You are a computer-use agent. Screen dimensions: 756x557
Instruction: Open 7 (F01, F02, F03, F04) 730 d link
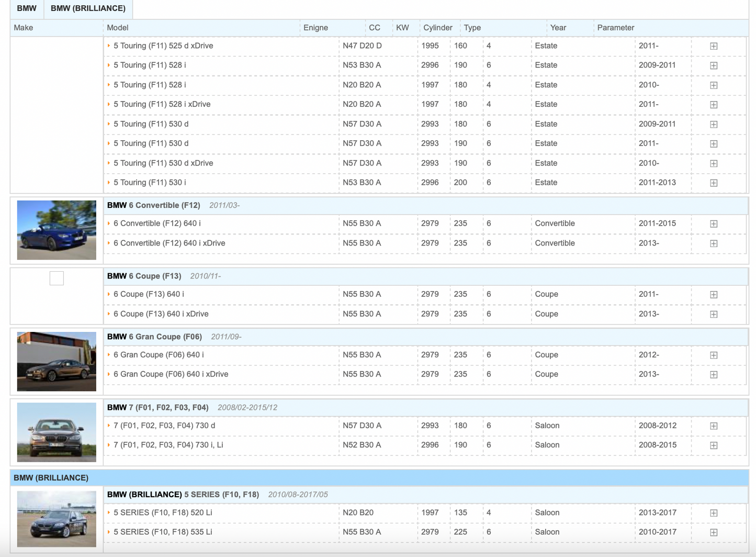[164, 425]
